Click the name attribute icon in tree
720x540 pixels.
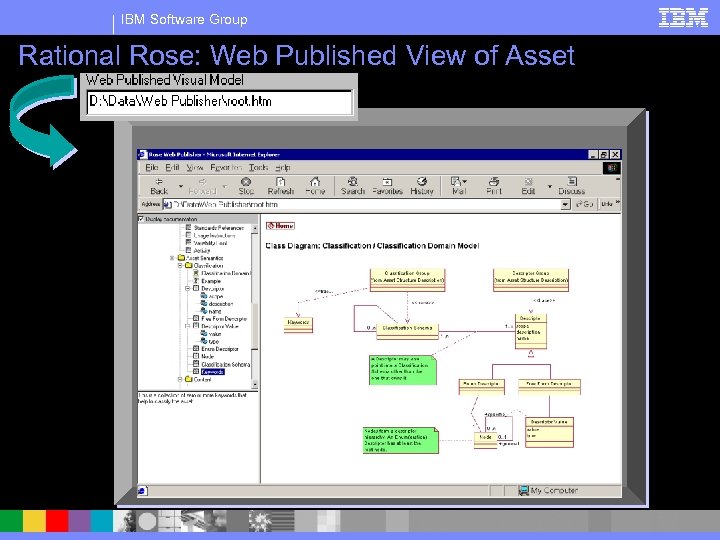[x=204, y=311]
